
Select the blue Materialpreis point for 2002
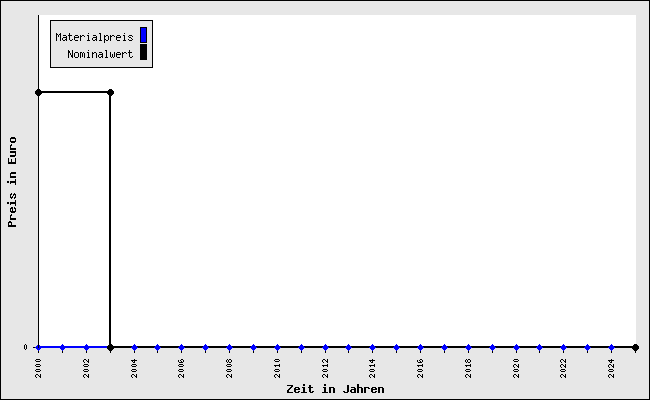click(86, 347)
